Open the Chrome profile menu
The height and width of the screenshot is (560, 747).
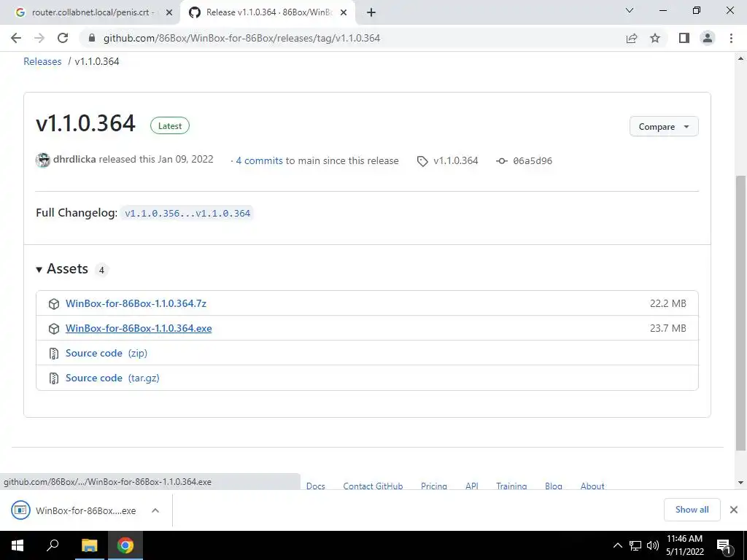708,38
